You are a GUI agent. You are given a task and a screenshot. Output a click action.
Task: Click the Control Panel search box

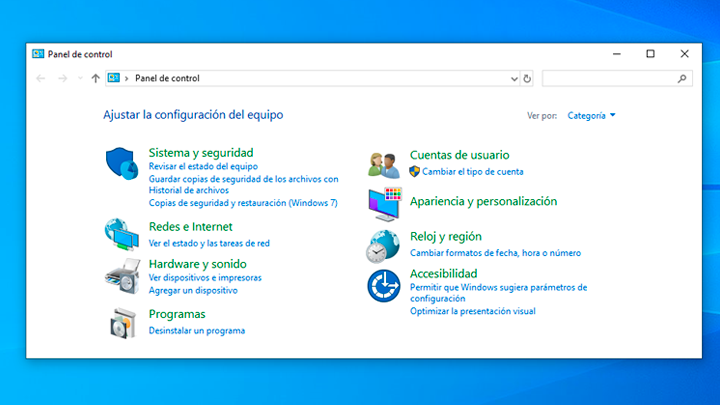(610, 78)
